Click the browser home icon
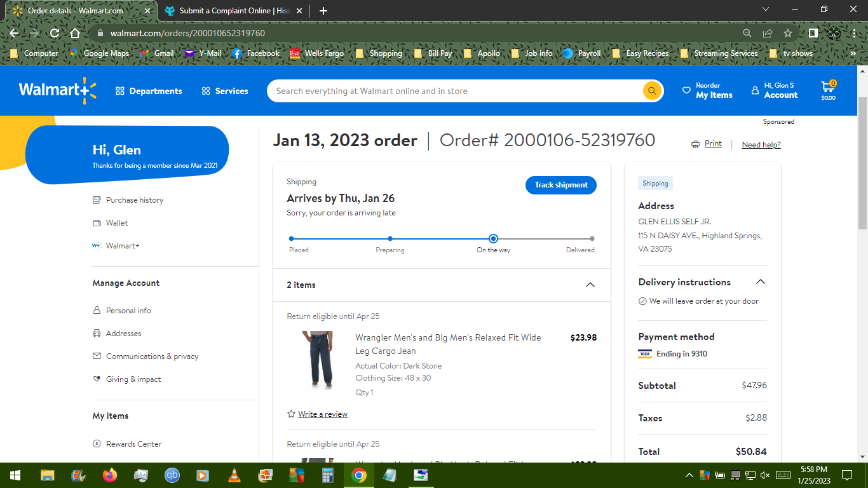 tap(75, 33)
